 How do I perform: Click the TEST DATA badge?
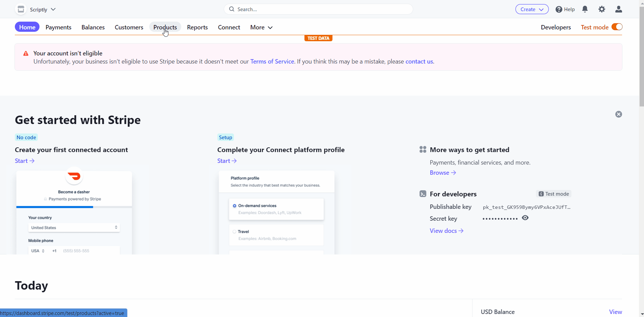pyautogui.click(x=318, y=38)
